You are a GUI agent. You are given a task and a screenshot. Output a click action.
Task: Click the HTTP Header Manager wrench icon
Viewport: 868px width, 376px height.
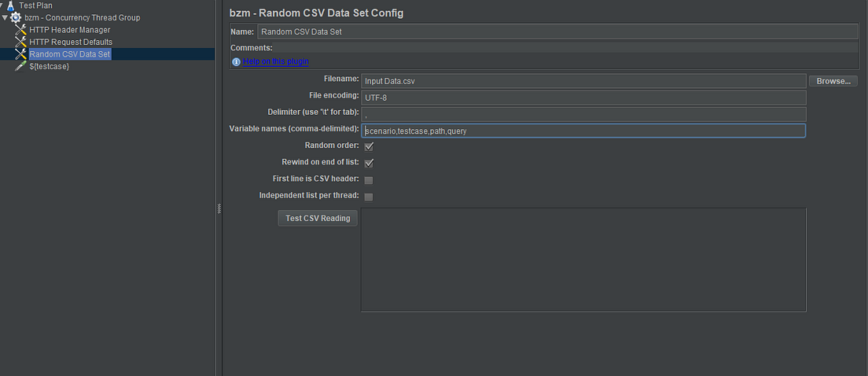point(21,30)
